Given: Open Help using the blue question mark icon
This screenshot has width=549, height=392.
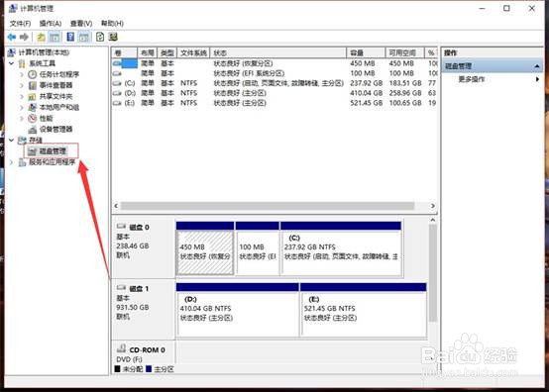Looking at the screenshot, I should (70, 37).
